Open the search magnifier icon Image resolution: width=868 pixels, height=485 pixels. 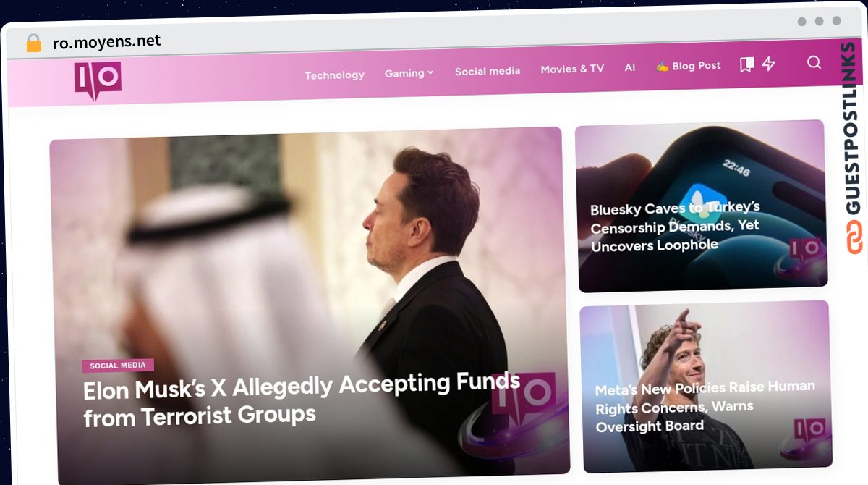pos(814,62)
